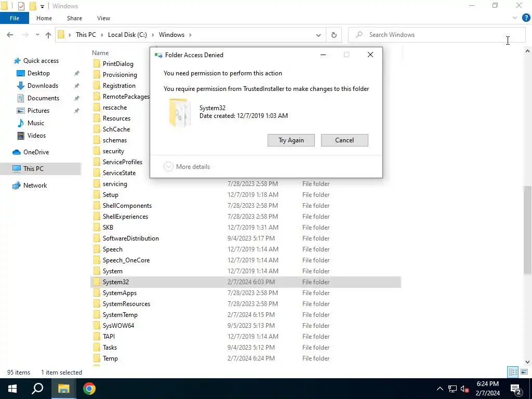Click the Back navigation arrow
The width and height of the screenshot is (532, 399).
coord(10,35)
